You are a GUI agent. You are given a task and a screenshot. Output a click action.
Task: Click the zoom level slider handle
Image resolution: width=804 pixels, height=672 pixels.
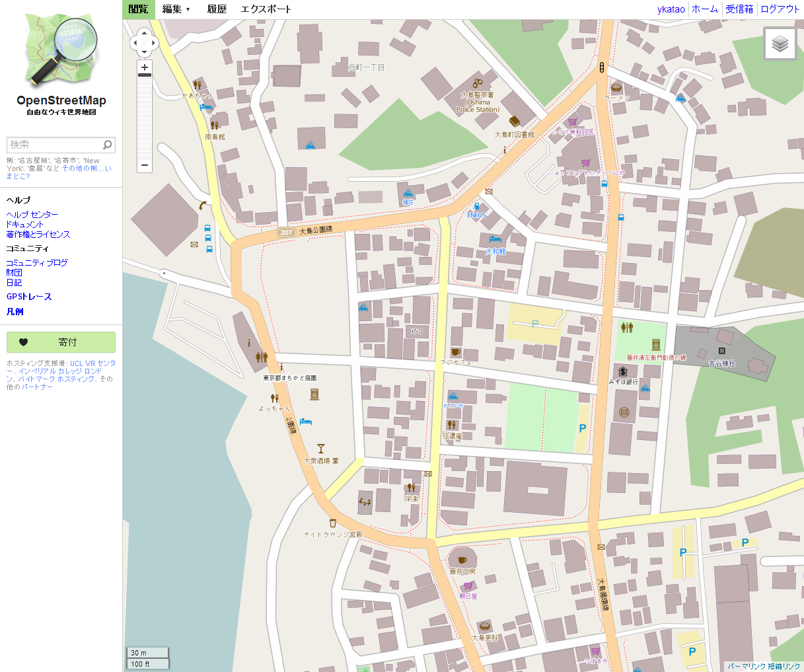pyautogui.click(x=145, y=75)
